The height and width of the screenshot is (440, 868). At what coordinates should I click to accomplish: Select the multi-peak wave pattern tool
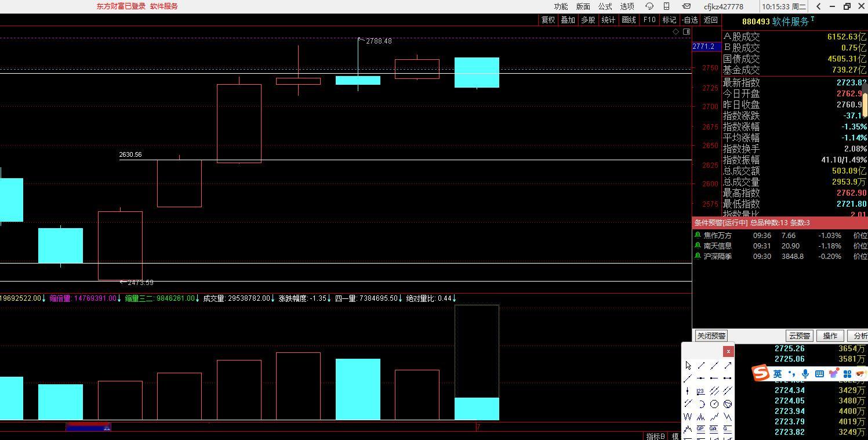pos(701,417)
